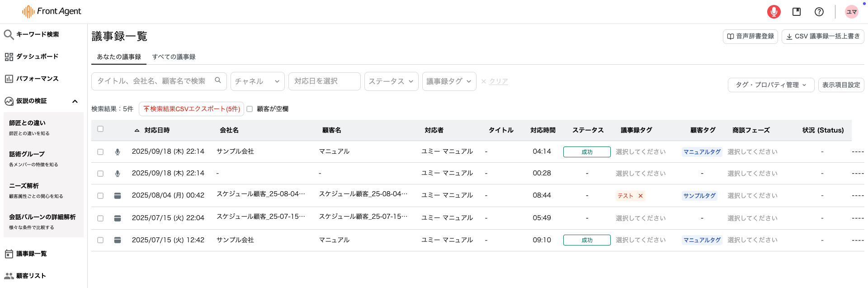Screen dimensions: 868x288
Task: Open 顧客リスト in the sidebar
Action: point(31,276)
